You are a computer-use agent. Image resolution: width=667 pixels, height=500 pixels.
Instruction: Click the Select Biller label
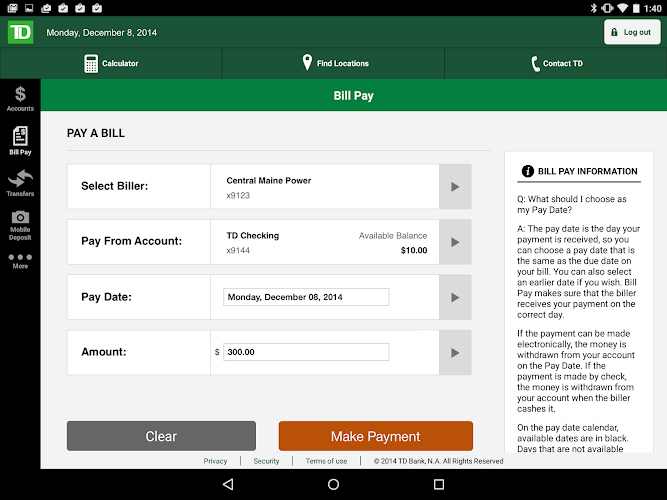click(x=114, y=186)
